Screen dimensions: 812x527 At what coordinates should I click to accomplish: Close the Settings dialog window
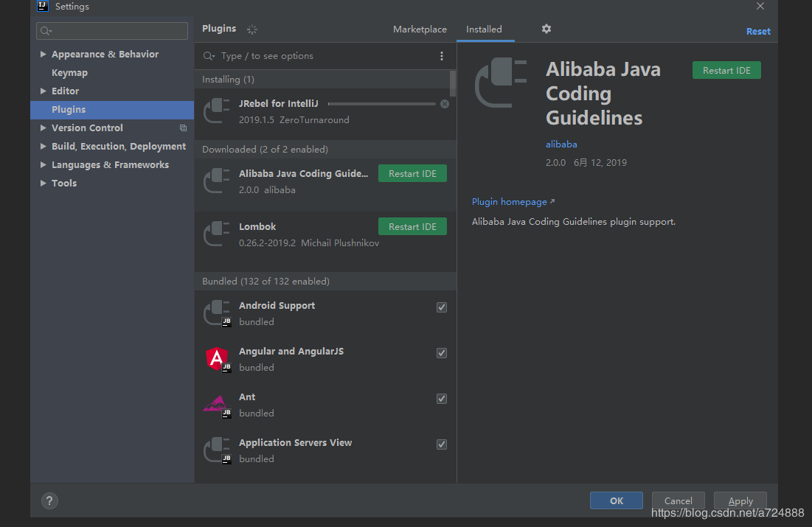[760, 6]
